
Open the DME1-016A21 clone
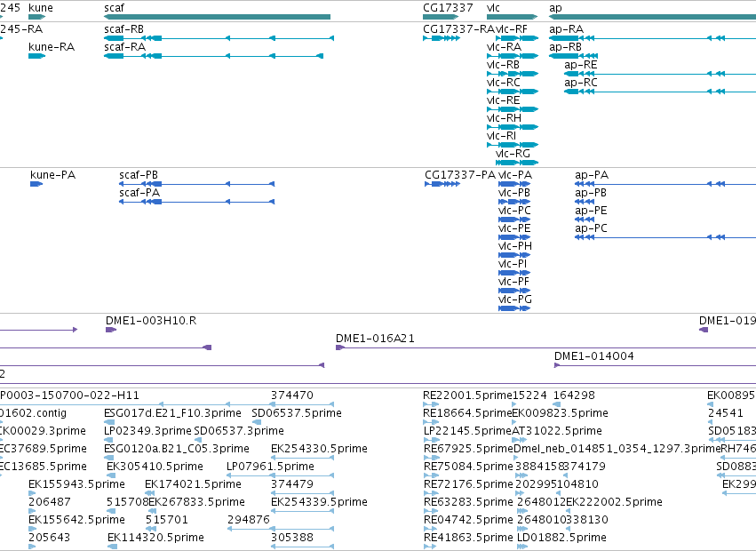coord(545,347)
